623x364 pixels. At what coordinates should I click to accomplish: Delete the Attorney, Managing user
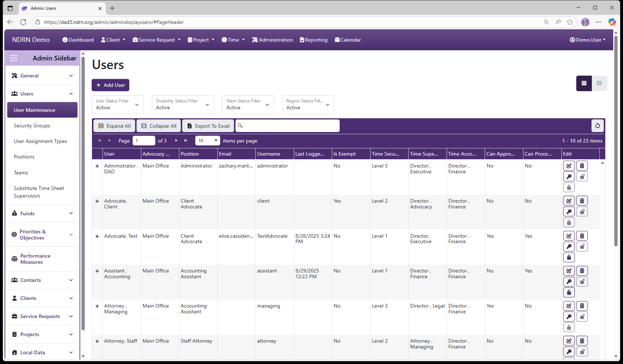pos(582,306)
